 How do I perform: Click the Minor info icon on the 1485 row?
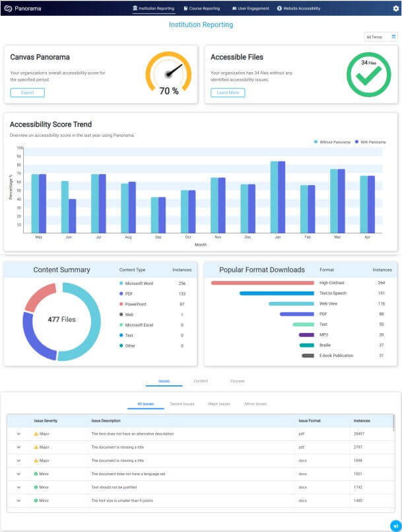click(36, 500)
